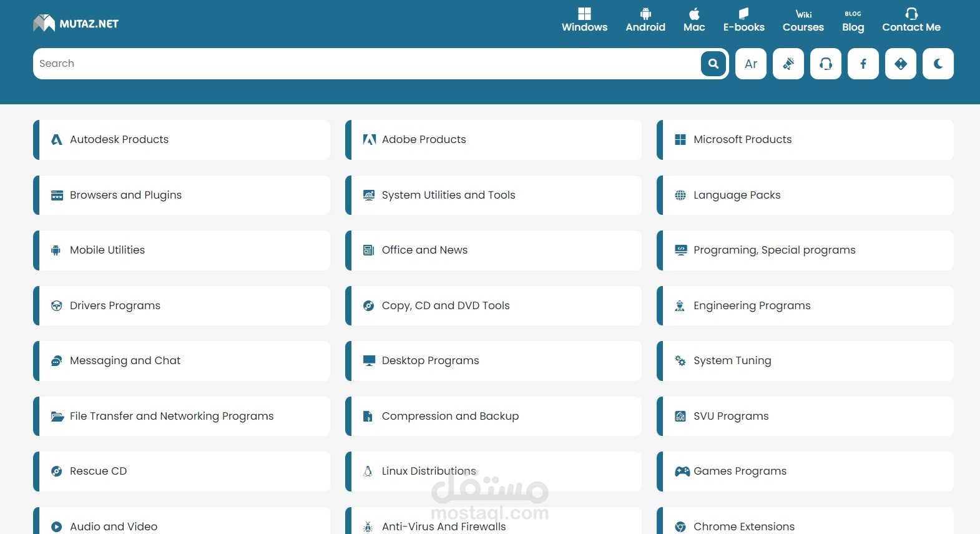Screen dimensions: 980x534
Task: Click the diamond up-down arrows icon
Action: click(901, 64)
